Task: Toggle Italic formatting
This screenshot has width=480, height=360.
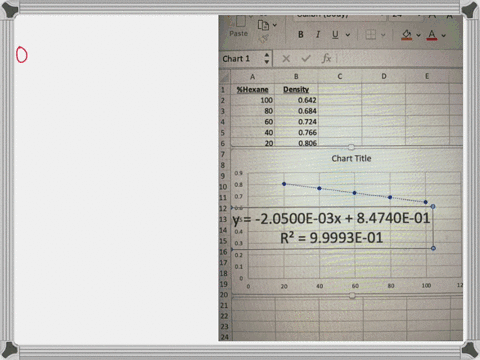Action: [318, 35]
